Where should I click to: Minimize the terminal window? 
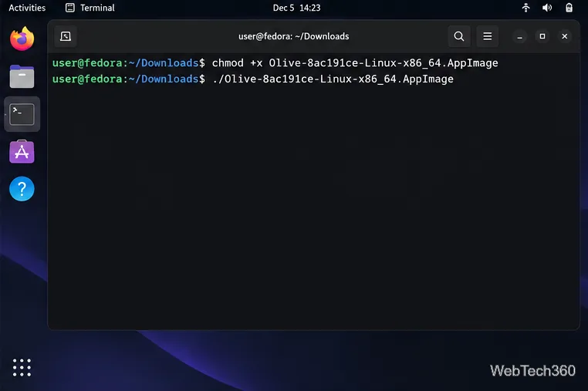click(x=520, y=37)
